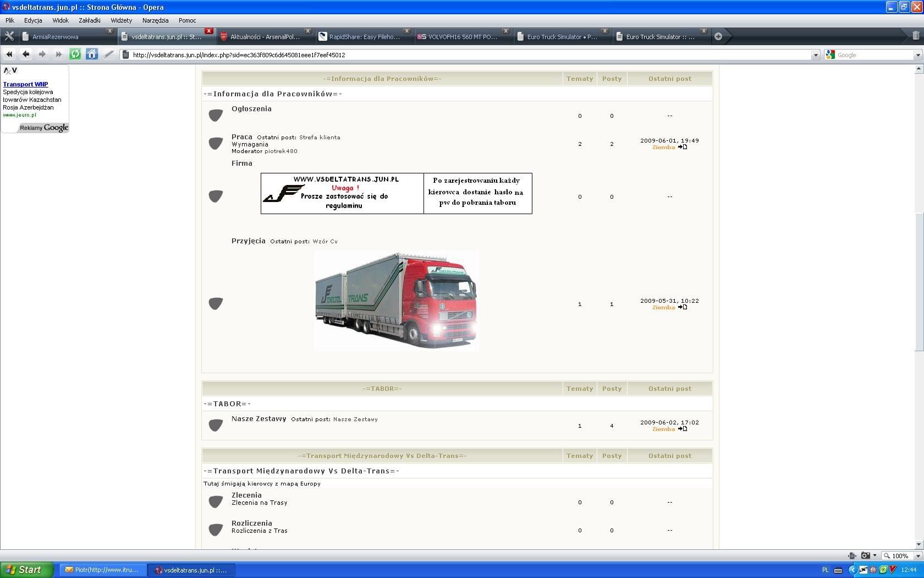The height and width of the screenshot is (578, 924).
Task: Click the Wzór Cv last post link
Action: point(325,241)
